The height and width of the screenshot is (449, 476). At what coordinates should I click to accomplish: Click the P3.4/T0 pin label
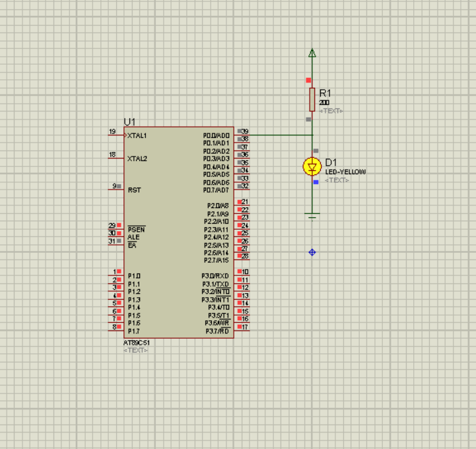tap(219, 308)
